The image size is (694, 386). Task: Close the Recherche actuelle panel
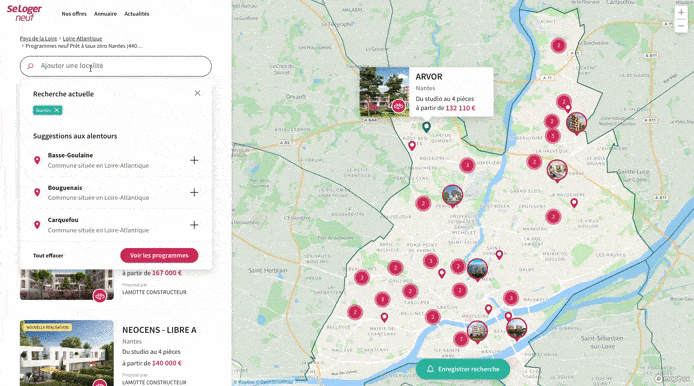click(197, 93)
